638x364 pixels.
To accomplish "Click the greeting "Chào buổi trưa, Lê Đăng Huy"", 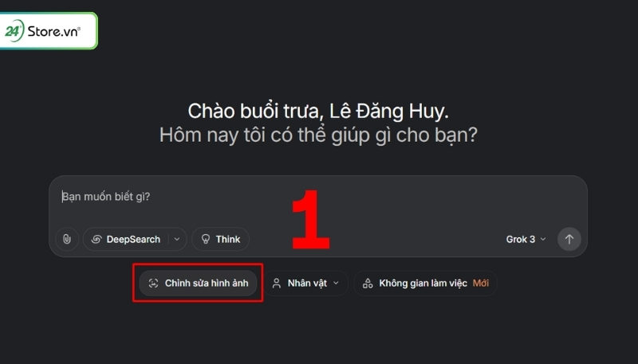I will 317,111.
